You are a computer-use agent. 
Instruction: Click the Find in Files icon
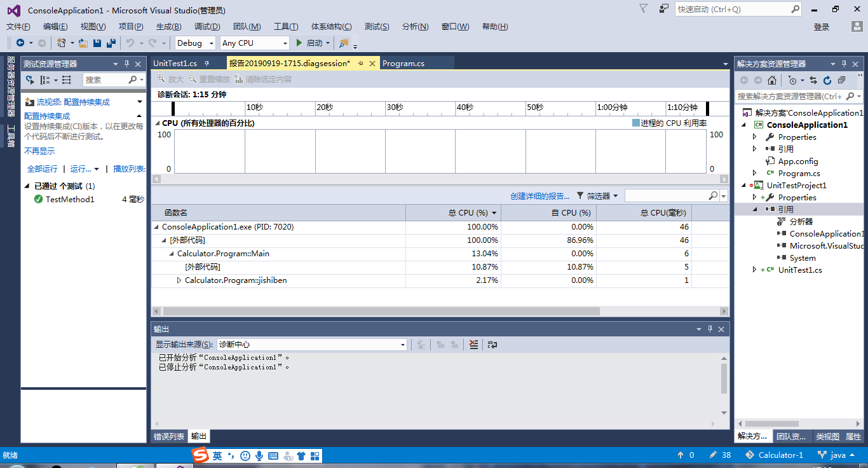pyautogui.click(x=344, y=43)
